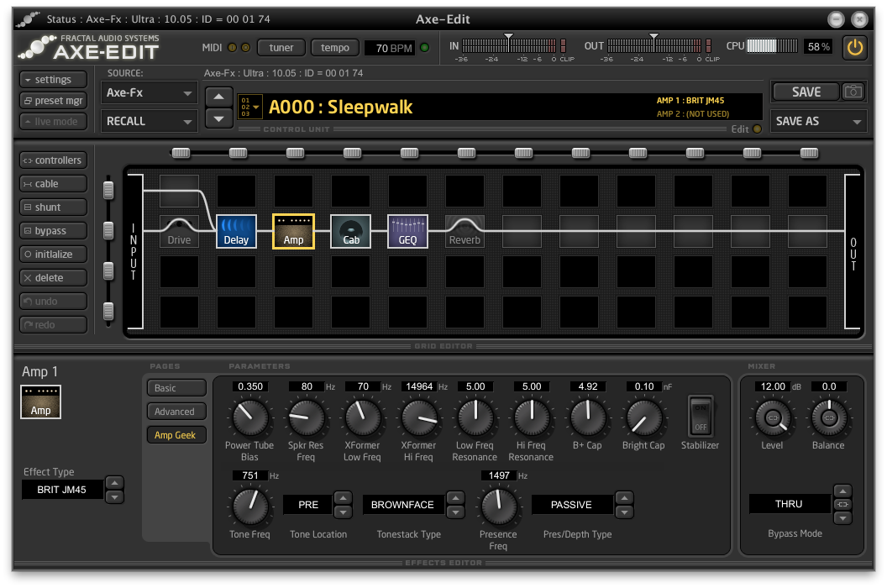Click the tempo button

click(x=335, y=48)
